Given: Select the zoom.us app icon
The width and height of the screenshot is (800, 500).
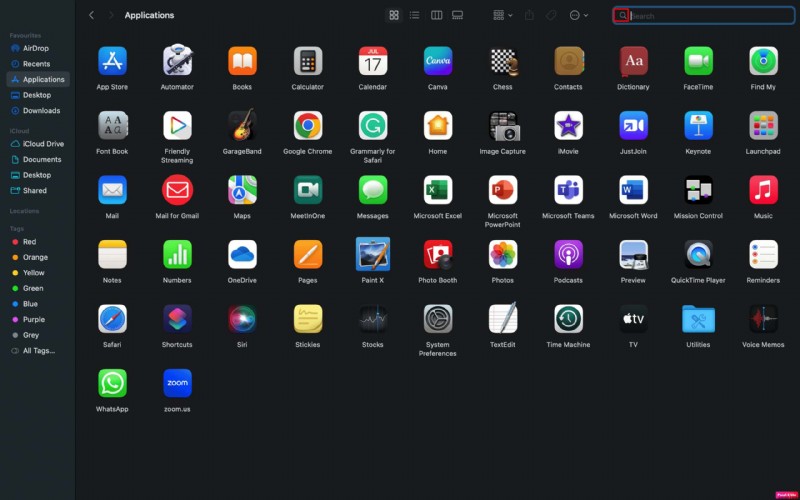Looking at the screenshot, I should (177, 383).
